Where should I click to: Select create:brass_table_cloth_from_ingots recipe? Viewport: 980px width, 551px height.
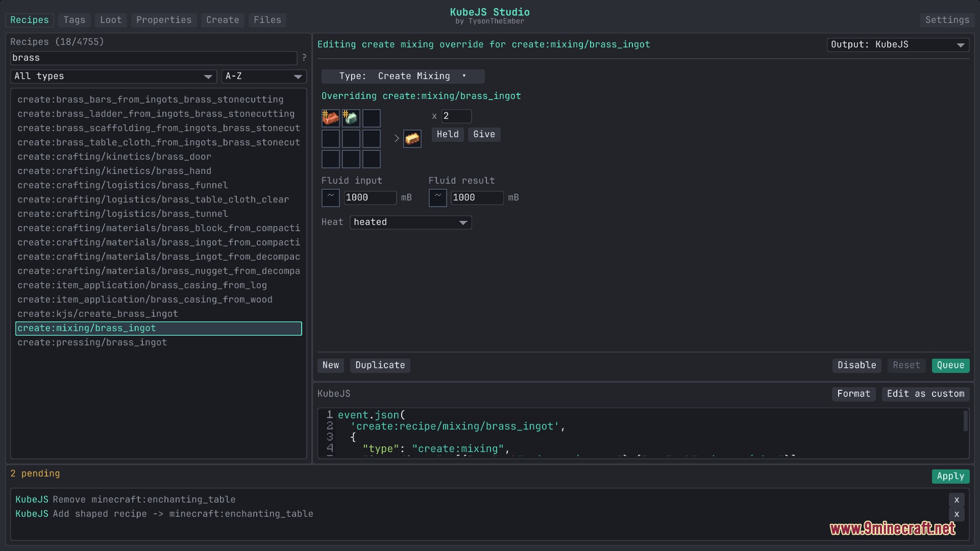(x=159, y=143)
